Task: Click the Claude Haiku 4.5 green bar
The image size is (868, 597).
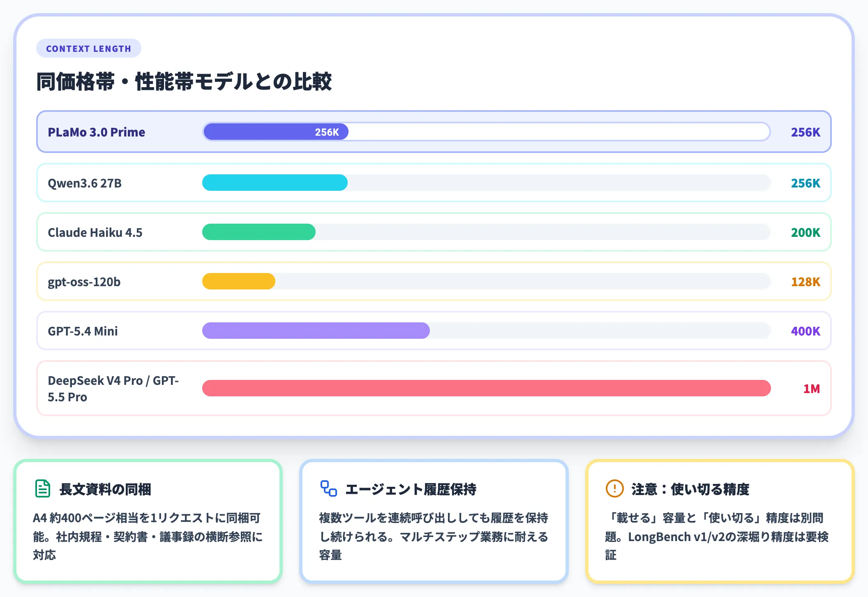Action: [259, 232]
